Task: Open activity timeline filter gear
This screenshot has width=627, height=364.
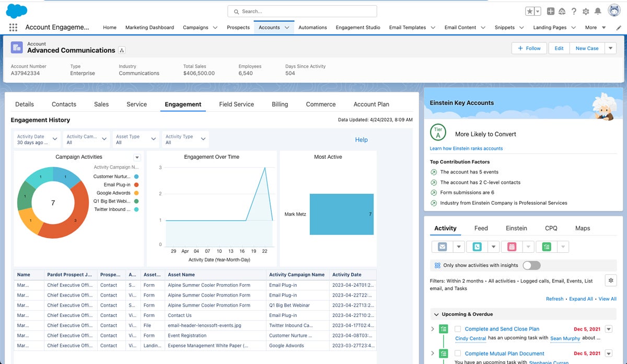Action: pyautogui.click(x=610, y=280)
